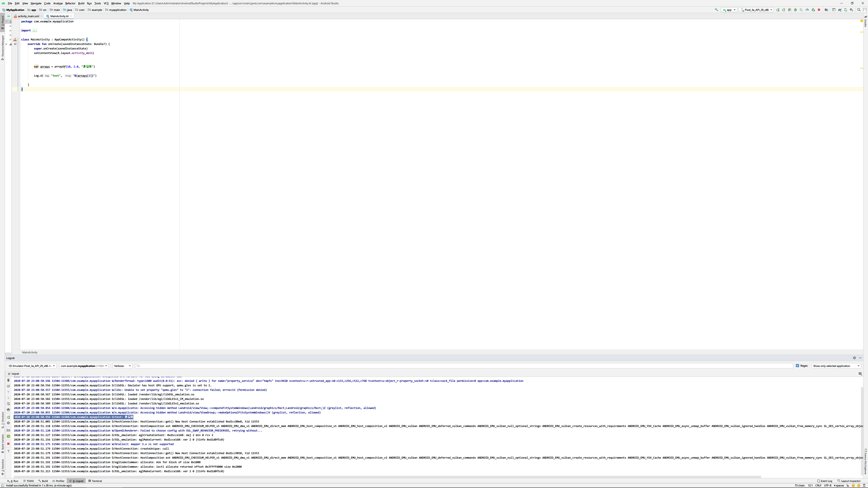Image resolution: width=868 pixels, height=488 pixels.
Task: Toggle the Regex checkbox in Logcat
Action: pos(797,366)
